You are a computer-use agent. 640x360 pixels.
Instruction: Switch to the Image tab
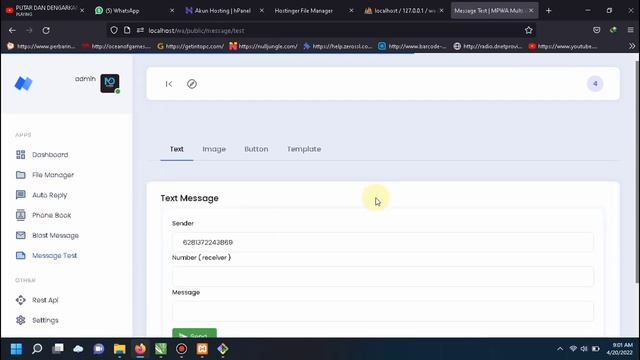tap(214, 149)
